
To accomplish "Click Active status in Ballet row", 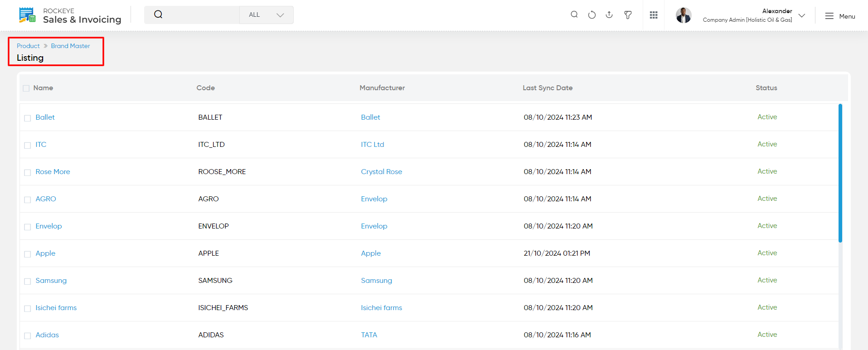I will click(x=767, y=117).
